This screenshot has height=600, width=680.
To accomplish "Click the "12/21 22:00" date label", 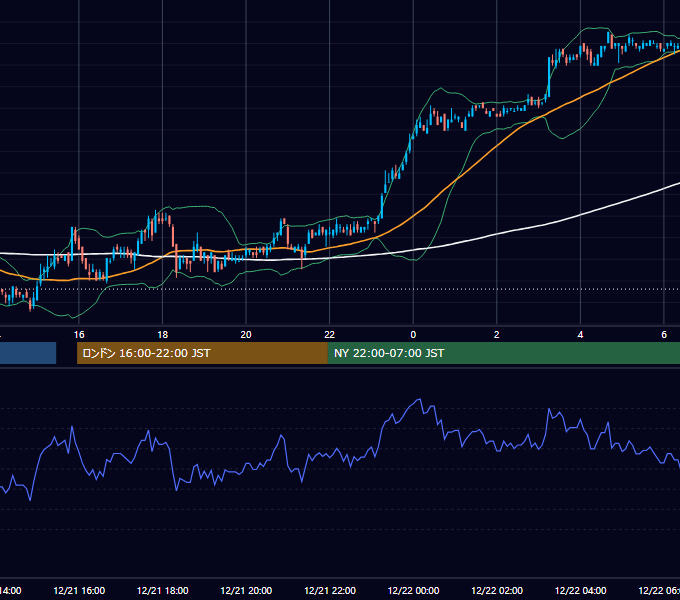I will (x=330, y=591).
